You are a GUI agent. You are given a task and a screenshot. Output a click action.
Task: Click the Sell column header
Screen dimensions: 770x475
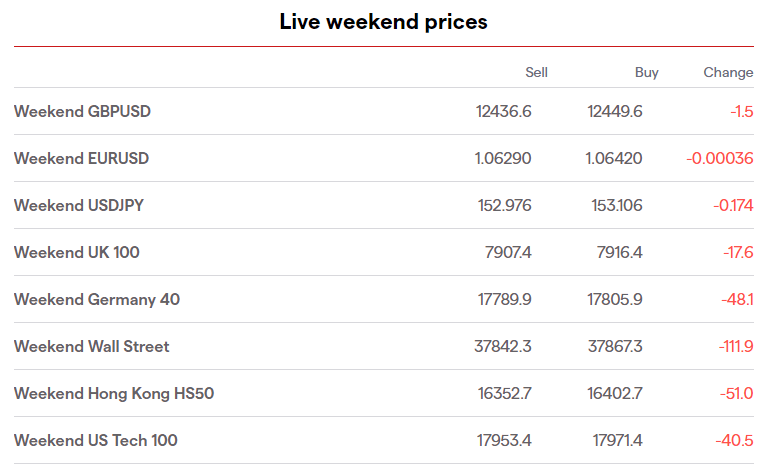536,72
